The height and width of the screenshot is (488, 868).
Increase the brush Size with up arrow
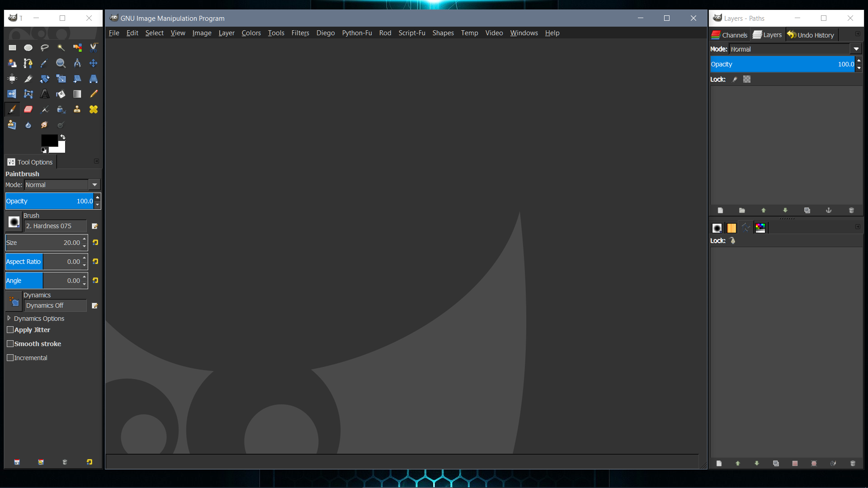pos(85,239)
